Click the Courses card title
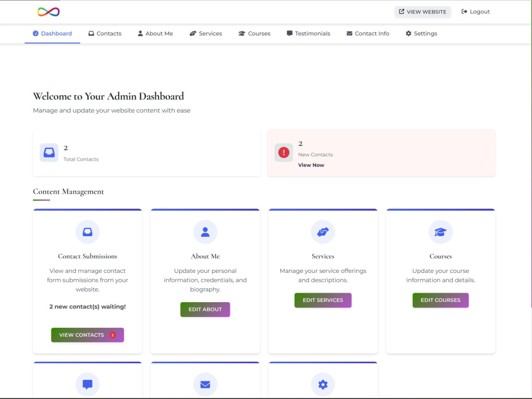 point(440,256)
